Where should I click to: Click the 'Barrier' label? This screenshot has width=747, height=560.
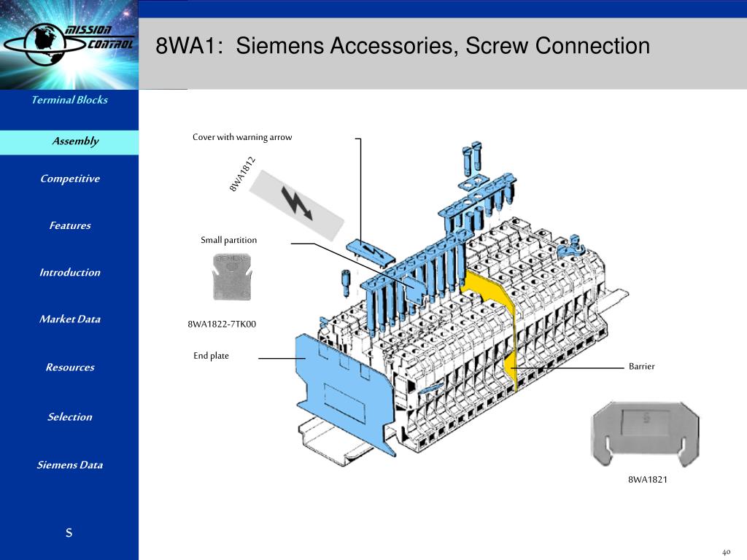point(642,366)
